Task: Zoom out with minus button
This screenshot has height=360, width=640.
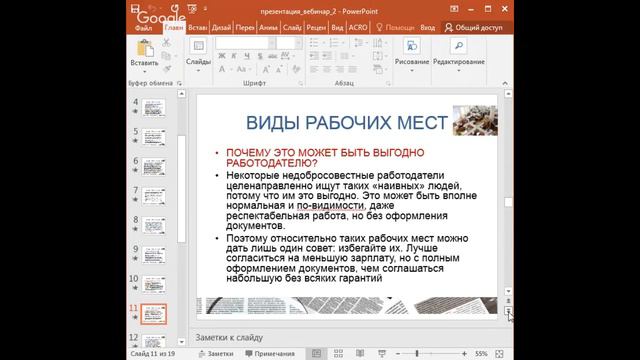Action: [x=398, y=354]
